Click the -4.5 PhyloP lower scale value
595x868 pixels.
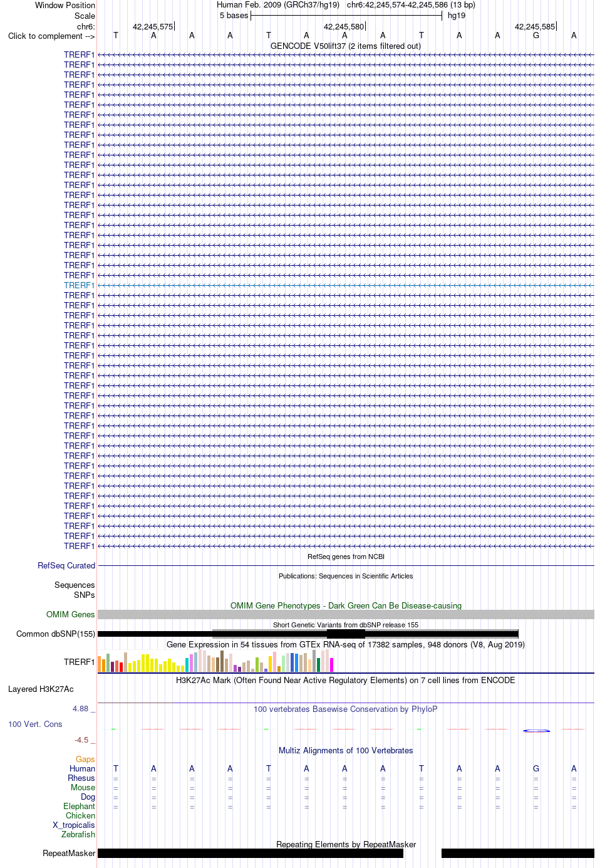tap(82, 740)
